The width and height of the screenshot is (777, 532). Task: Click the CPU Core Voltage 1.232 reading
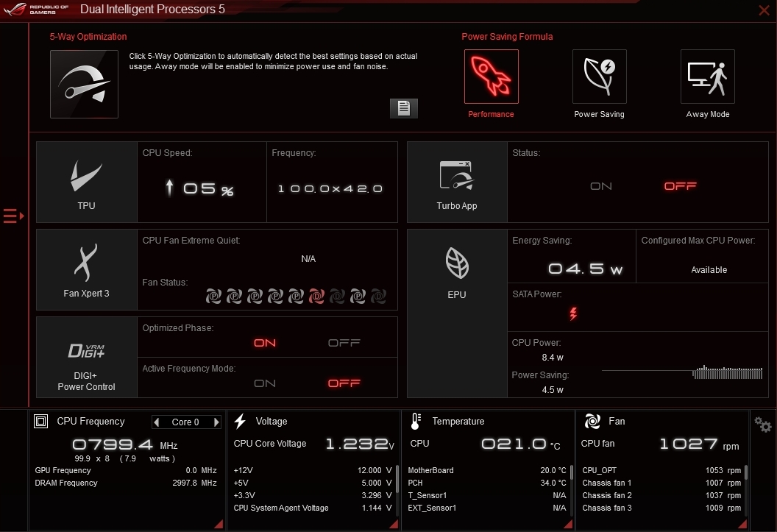(x=359, y=444)
